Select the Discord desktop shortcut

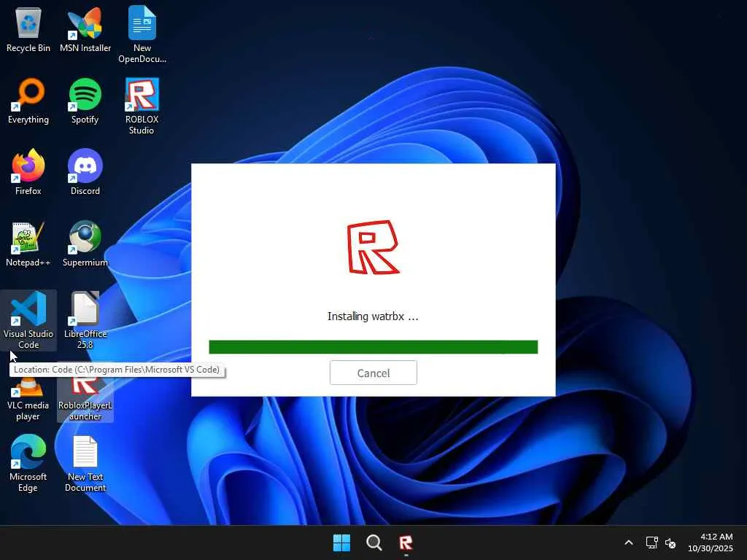tap(85, 172)
